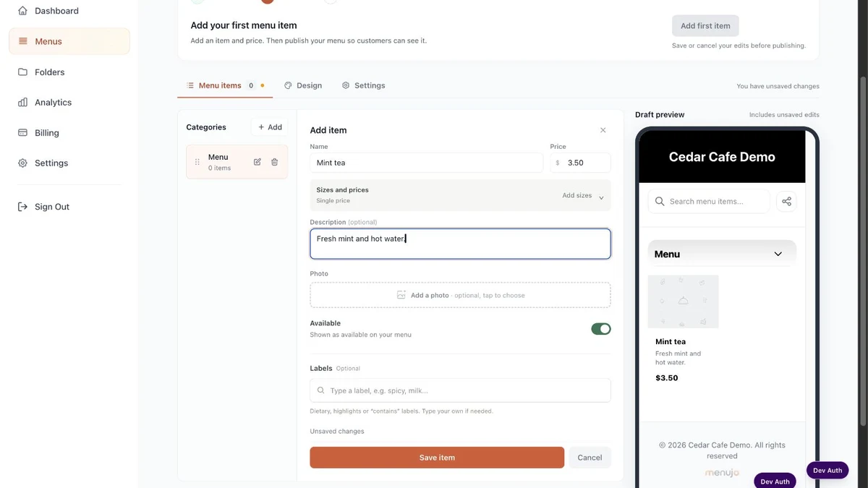
Task: Click Search menu items field in preview
Action: 709,202
